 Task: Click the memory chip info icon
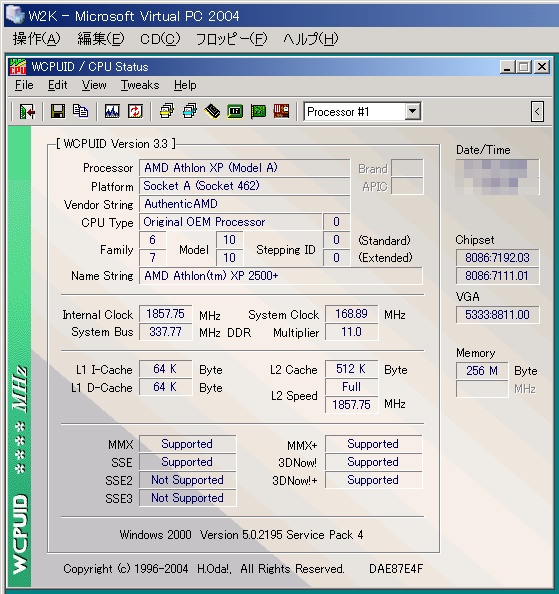(x=212, y=112)
